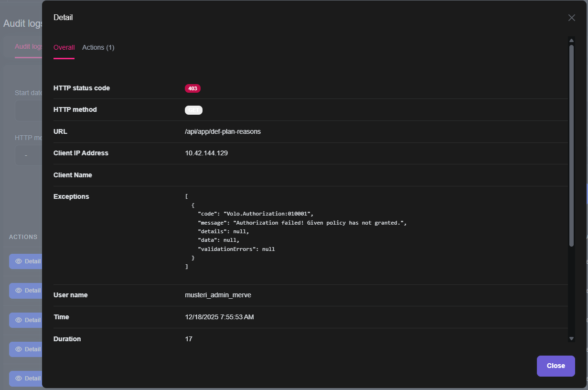588x390 pixels.
Task: Click the Start date input field
Action: (x=29, y=111)
